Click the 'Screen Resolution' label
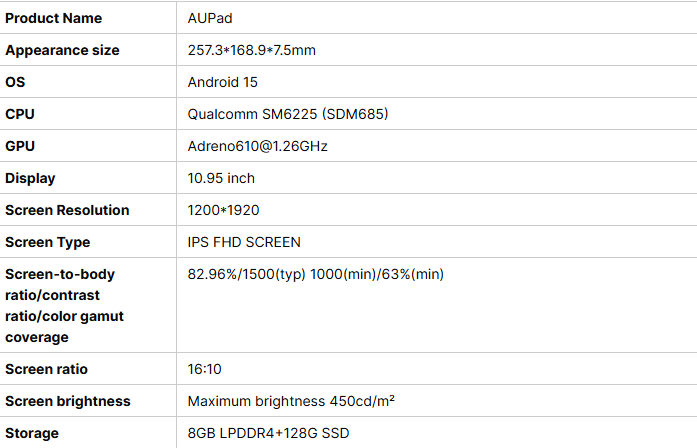The width and height of the screenshot is (697, 448). [67, 210]
